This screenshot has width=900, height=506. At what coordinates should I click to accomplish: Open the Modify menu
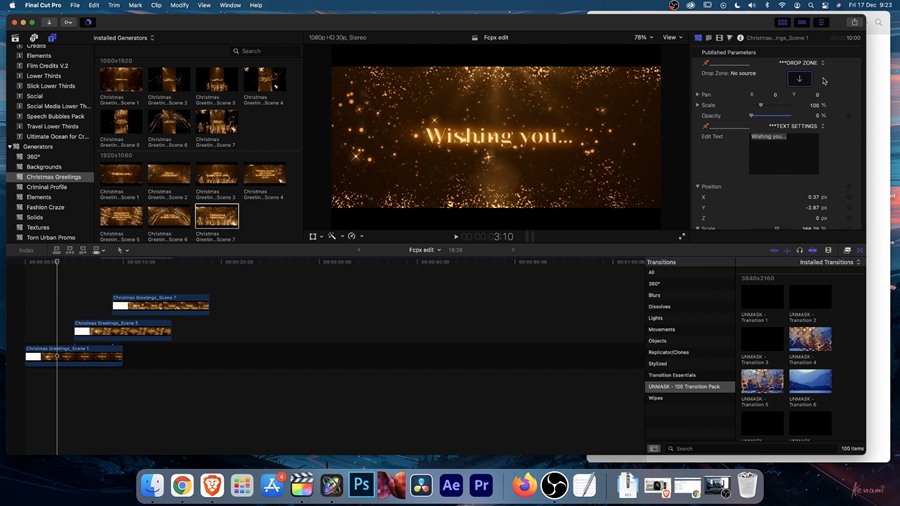pos(179,5)
